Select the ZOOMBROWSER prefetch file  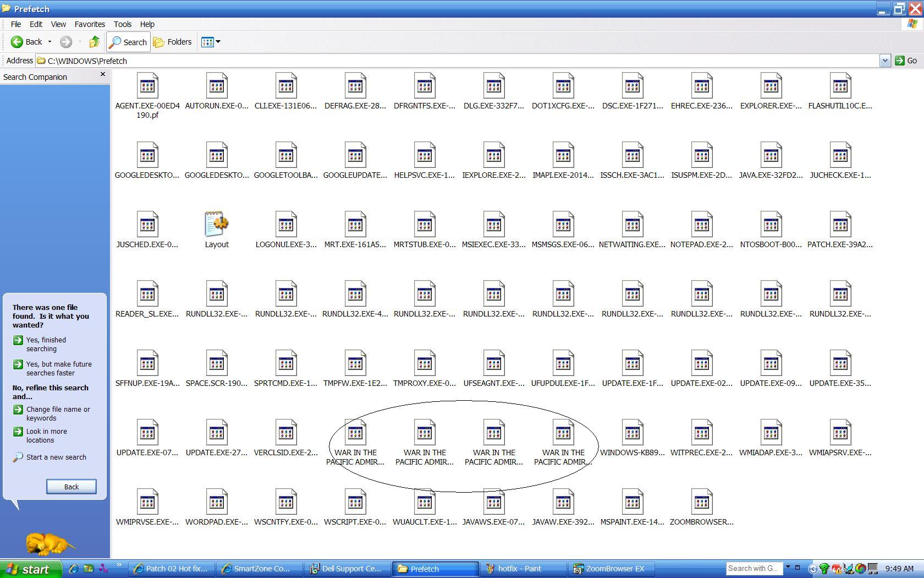point(702,508)
